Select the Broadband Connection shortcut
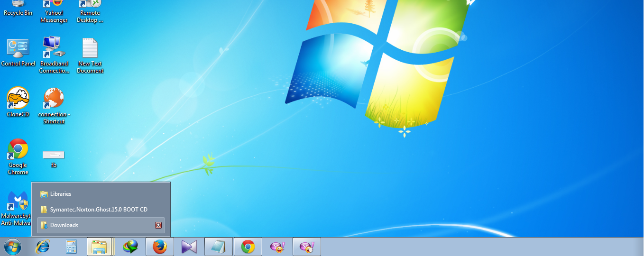Viewport: 644px width, 257px height. coord(54,55)
